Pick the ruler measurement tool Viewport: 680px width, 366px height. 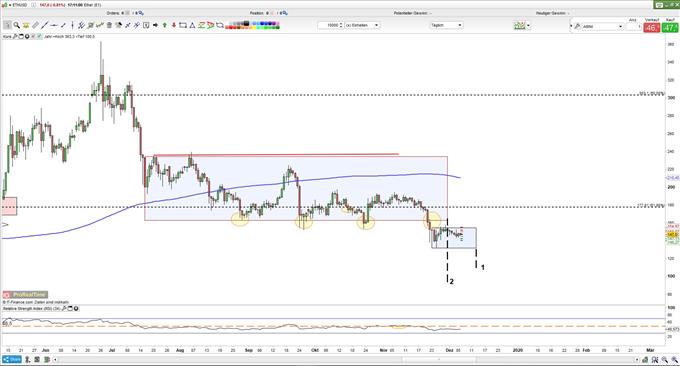point(36,25)
